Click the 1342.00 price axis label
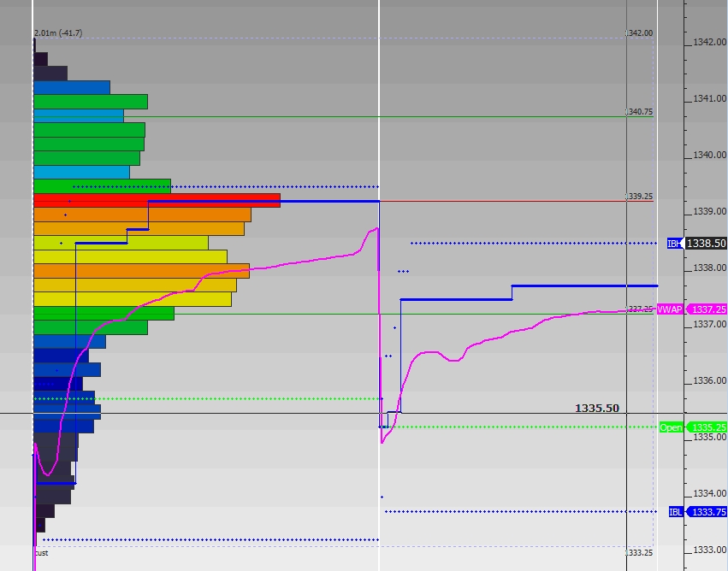 point(709,42)
